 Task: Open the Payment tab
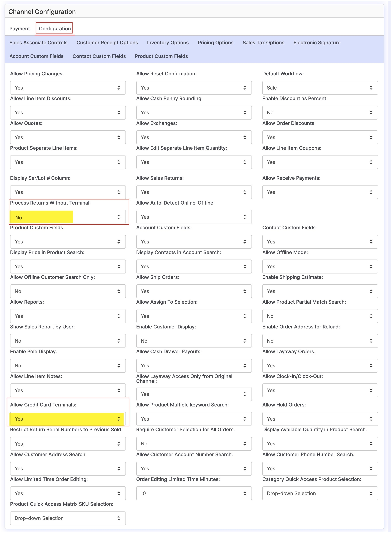[x=19, y=29]
